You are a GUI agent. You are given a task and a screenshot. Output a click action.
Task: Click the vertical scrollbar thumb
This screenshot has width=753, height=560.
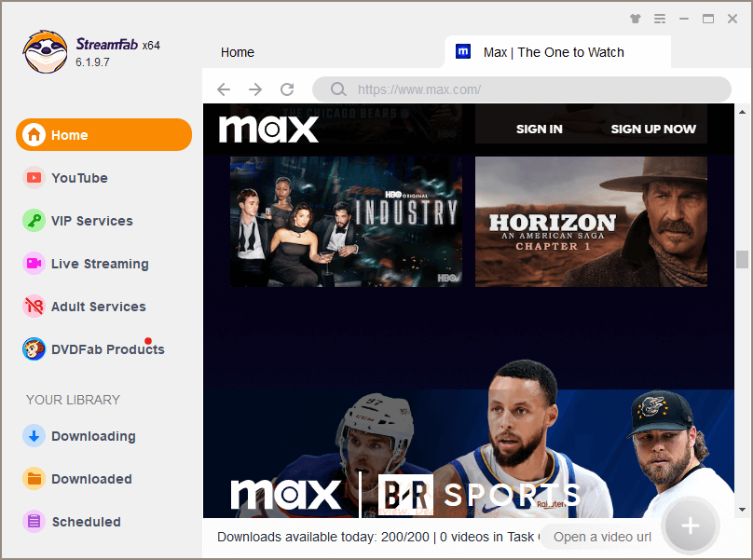click(x=743, y=259)
